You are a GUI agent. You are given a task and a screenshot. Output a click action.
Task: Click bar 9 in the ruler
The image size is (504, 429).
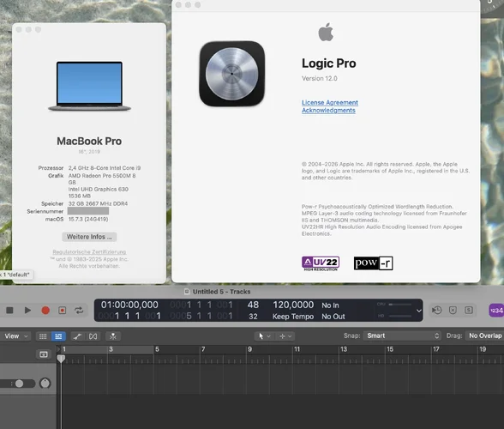pos(250,349)
